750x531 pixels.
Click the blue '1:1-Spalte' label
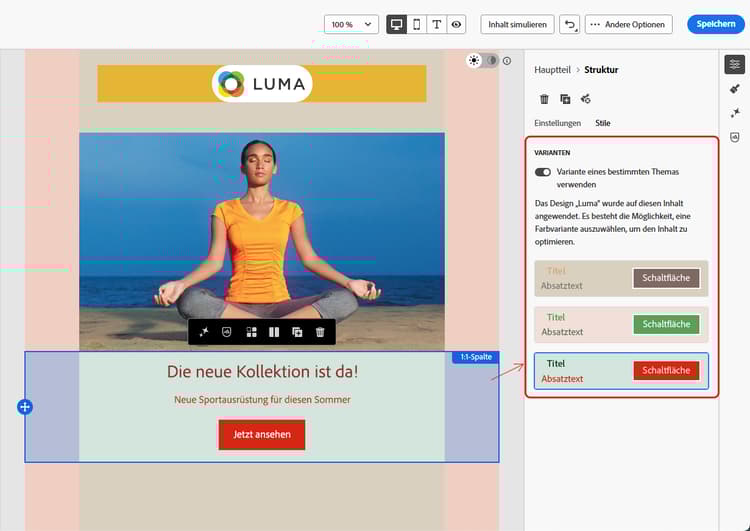(475, 357)
